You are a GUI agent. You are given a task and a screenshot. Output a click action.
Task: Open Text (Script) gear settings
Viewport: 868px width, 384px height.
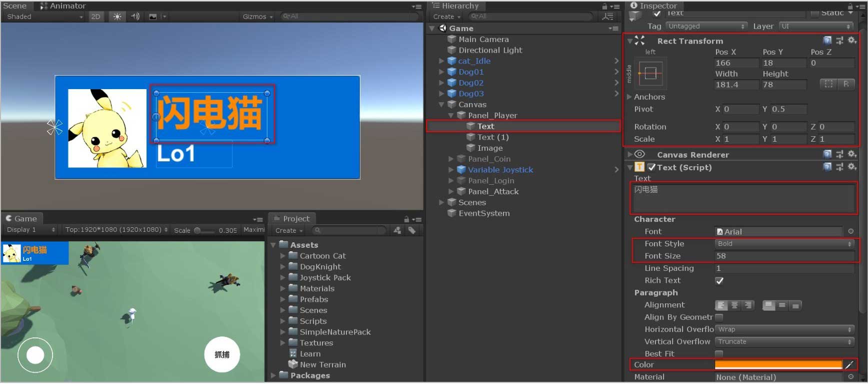[x=852, y=167]
